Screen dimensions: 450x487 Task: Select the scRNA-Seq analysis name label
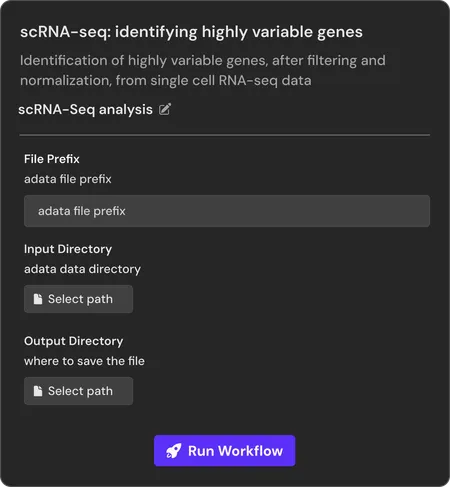click(85, 110)
